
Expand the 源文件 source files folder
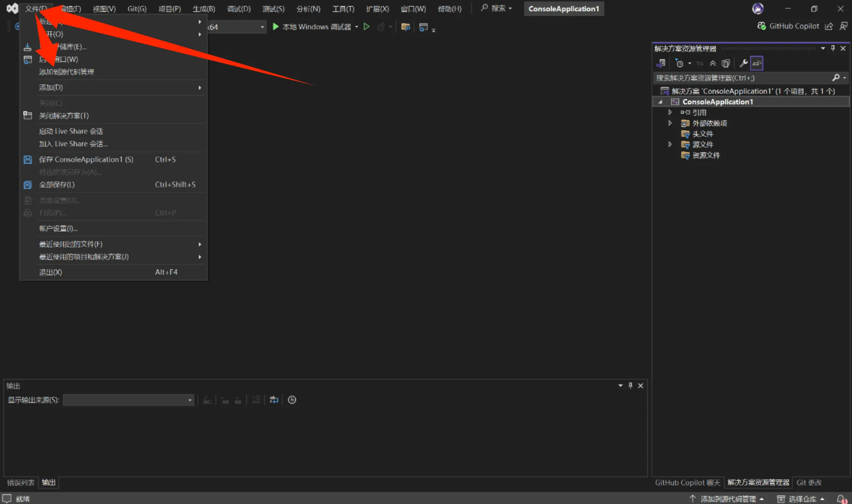(670, 144)
